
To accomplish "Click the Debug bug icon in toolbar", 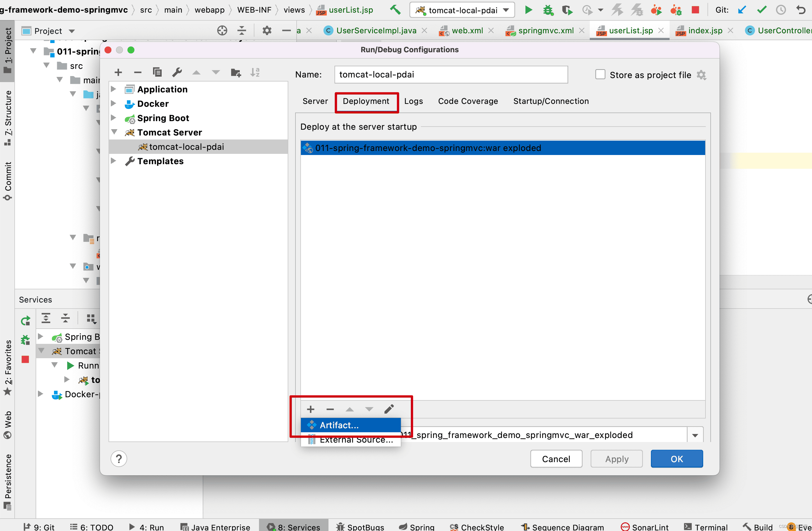I will (548, 10).
